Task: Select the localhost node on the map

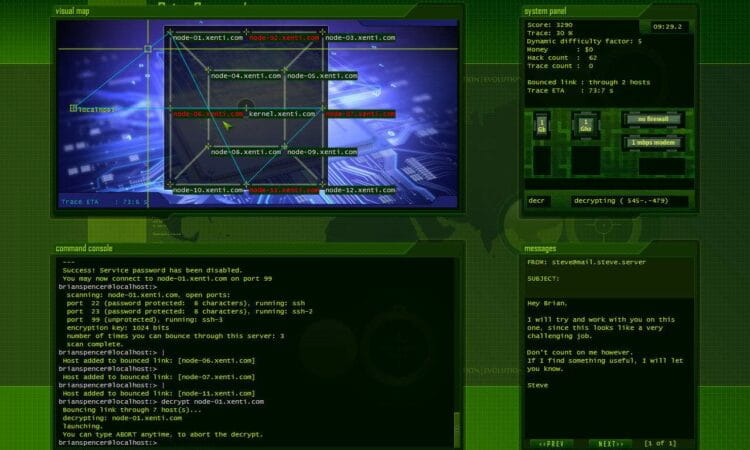Action: coord(95,109)
